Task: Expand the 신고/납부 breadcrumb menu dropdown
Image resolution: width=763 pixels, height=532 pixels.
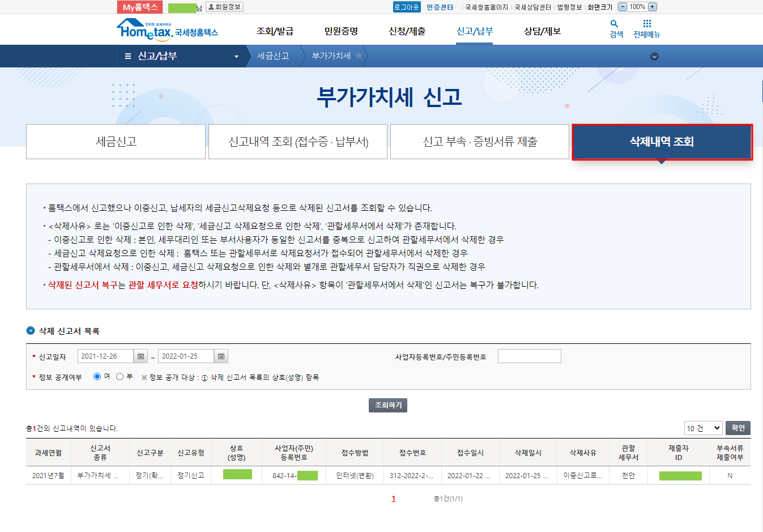Action: pyautogui.click(x=236, y=56)
